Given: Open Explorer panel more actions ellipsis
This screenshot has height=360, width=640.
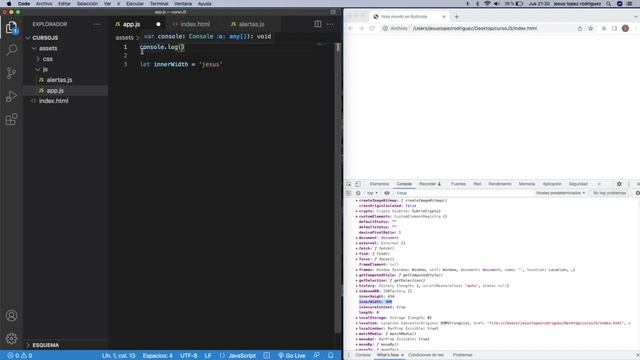Looking at the screenshot, I should (x=97, y=24).
